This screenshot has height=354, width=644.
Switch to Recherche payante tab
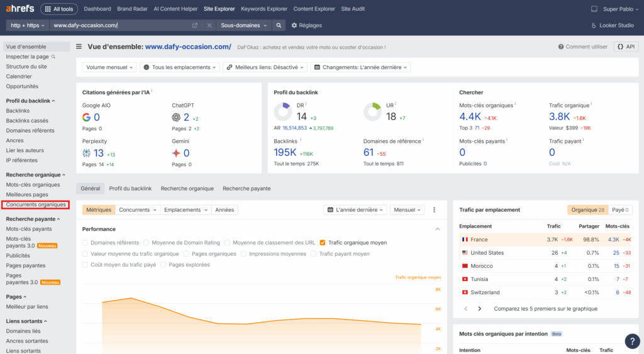coord(247,189)
